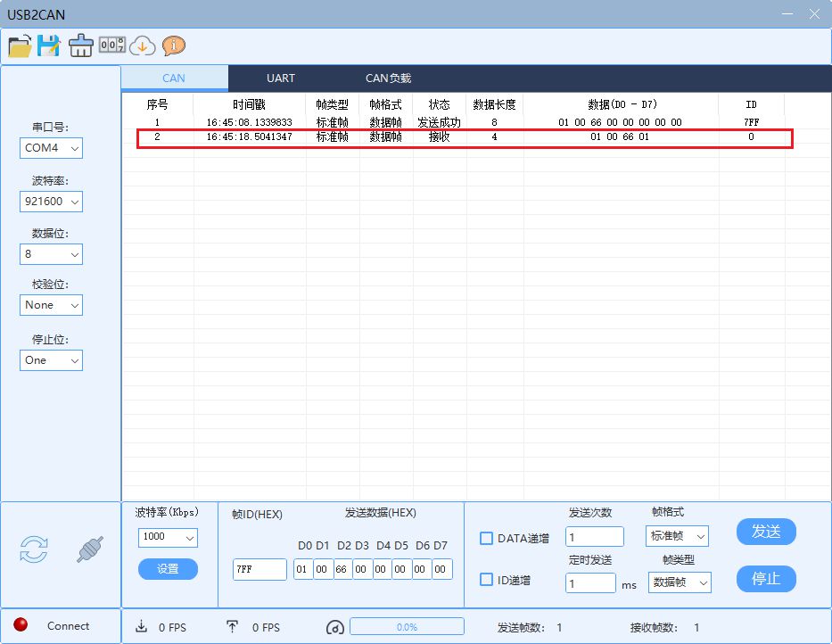832x644 pixels.
Task: Clear the log with the brush icon
Action: coord(81,45)
